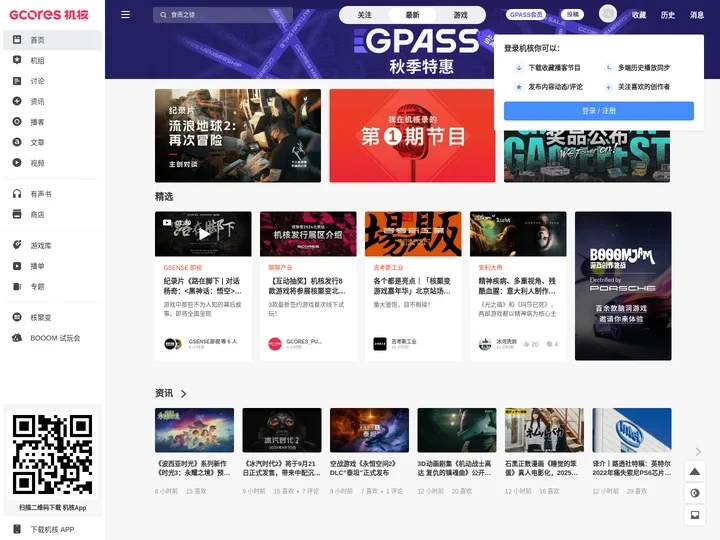Open 专题 in the sidebar
Screen dimensions: 720x540
point(52,287)
